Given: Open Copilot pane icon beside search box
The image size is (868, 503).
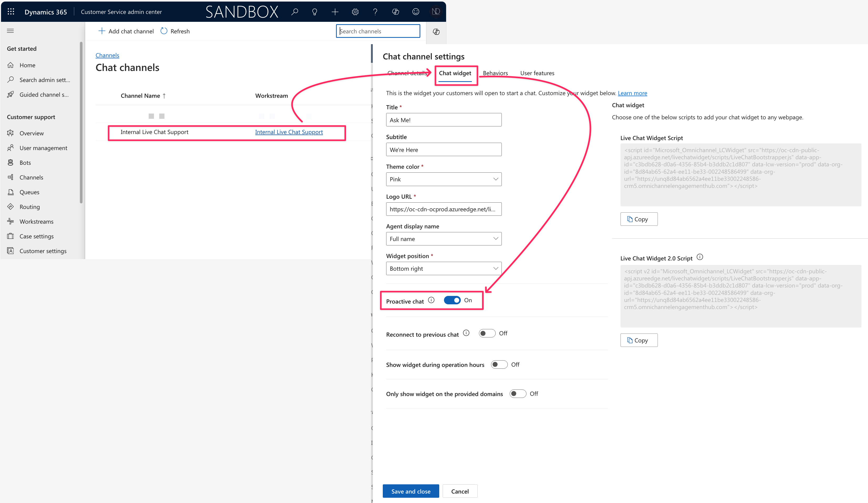Looking at the screenshot, I should tap(436, 32).
